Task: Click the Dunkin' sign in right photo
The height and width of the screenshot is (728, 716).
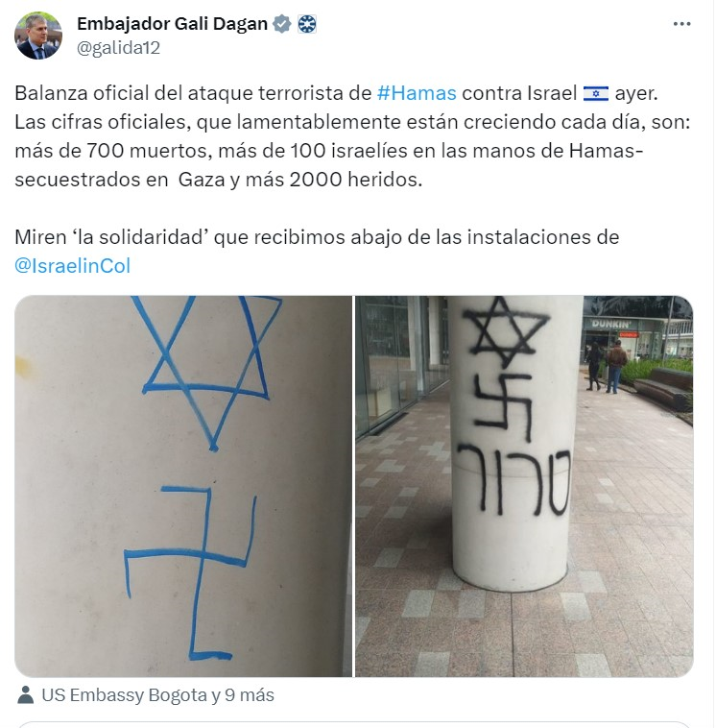Action: coord(611,324)
